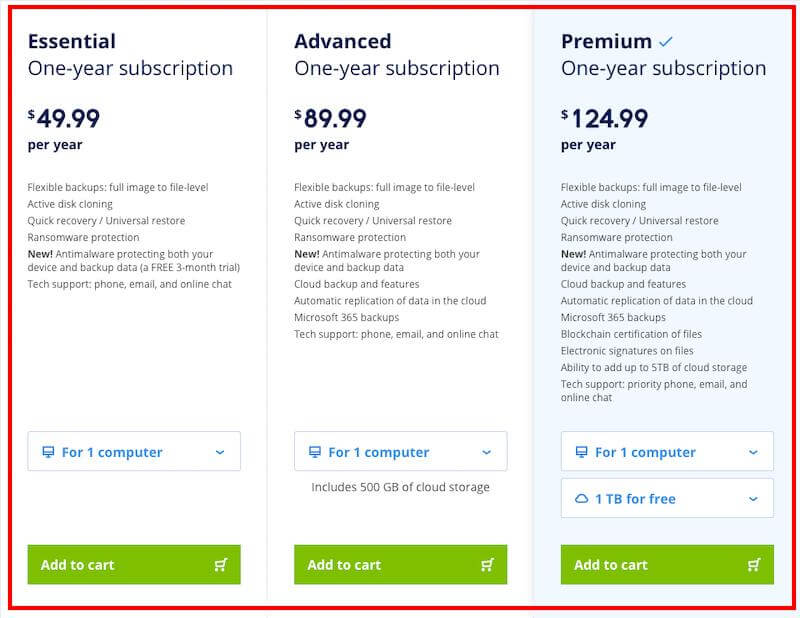This screenshot has width=800, height=618.
Task: Expand Advanced's computer count dropdown arrow
Action: (487, 452)
